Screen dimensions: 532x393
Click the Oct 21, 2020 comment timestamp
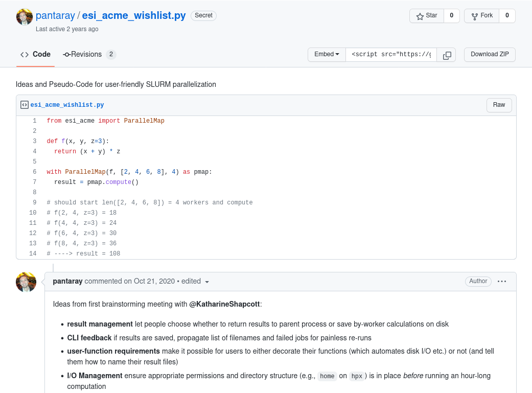point(154,281)
